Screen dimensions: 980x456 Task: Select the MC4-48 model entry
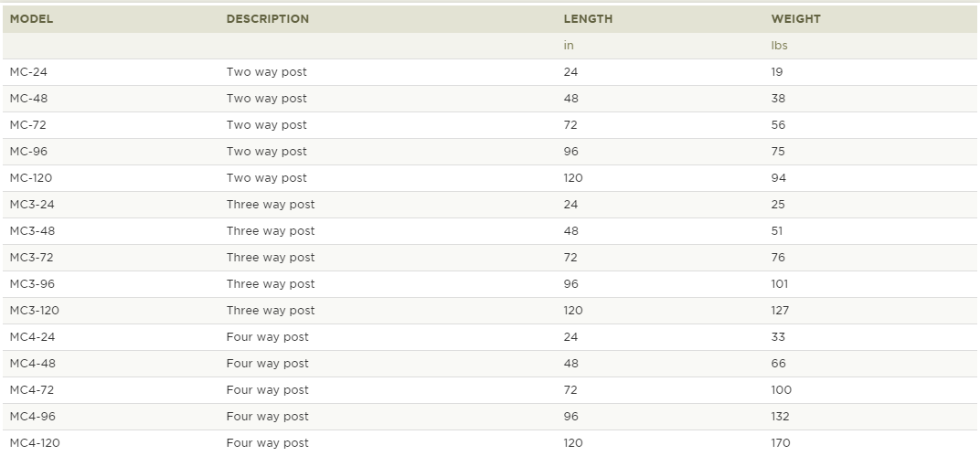(x=33, y=364)
